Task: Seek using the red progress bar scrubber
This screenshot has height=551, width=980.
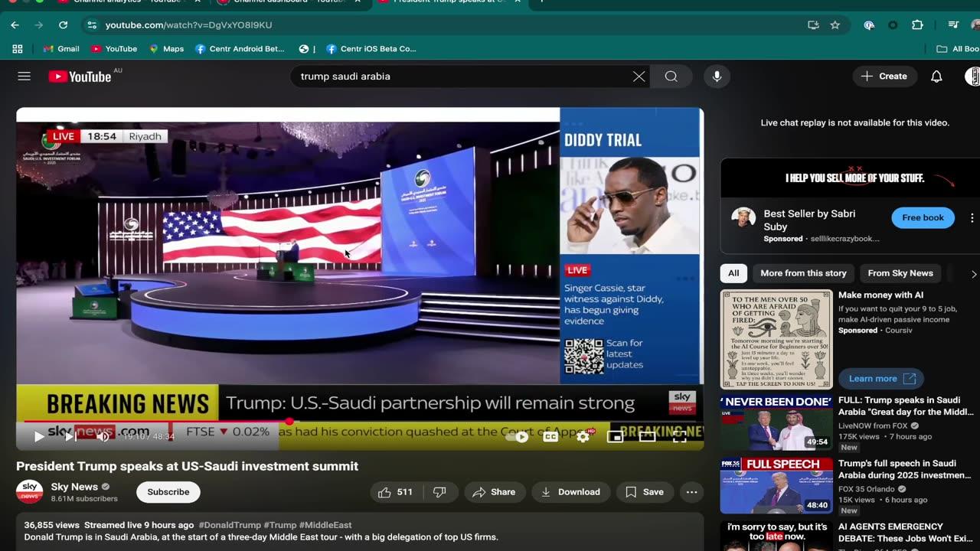Action: tap(289, 421)
